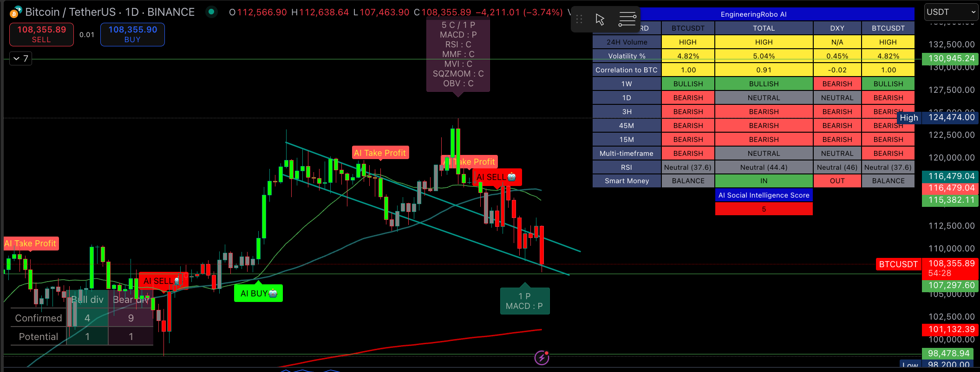Open symbol search via Bitcoin / TetherUS title
Viewport: 980px width, 372px height.
pyautogui.click(x=110, y=12)
